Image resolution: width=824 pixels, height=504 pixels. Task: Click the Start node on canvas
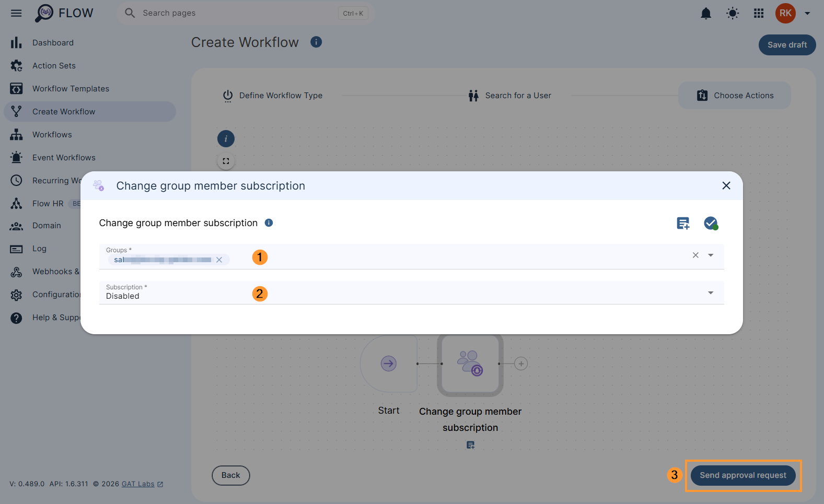point(389,364)
